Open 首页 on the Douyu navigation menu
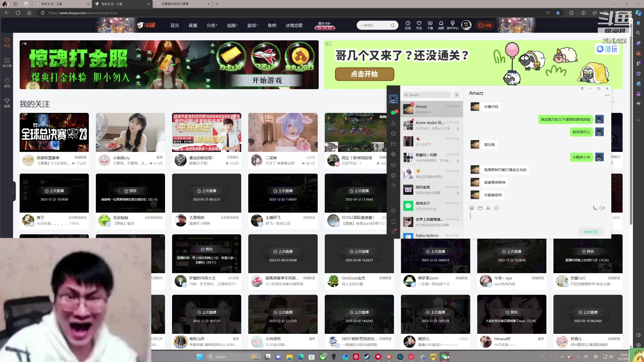The image size is (644, 362). [174, 25]
